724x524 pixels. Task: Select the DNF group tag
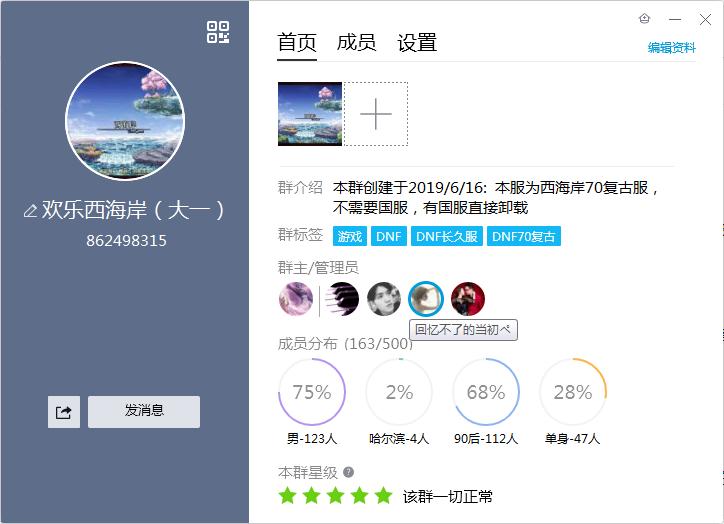[389, 236]
